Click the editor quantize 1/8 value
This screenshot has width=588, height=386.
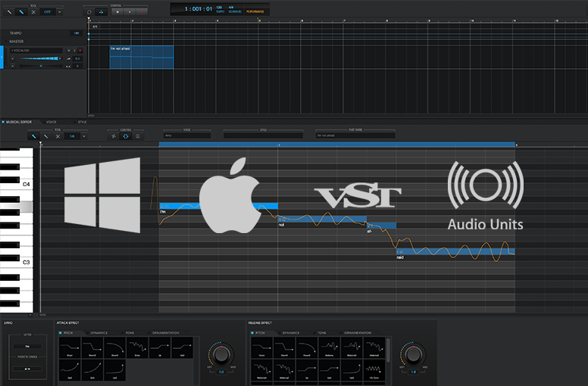pos(72,136)
